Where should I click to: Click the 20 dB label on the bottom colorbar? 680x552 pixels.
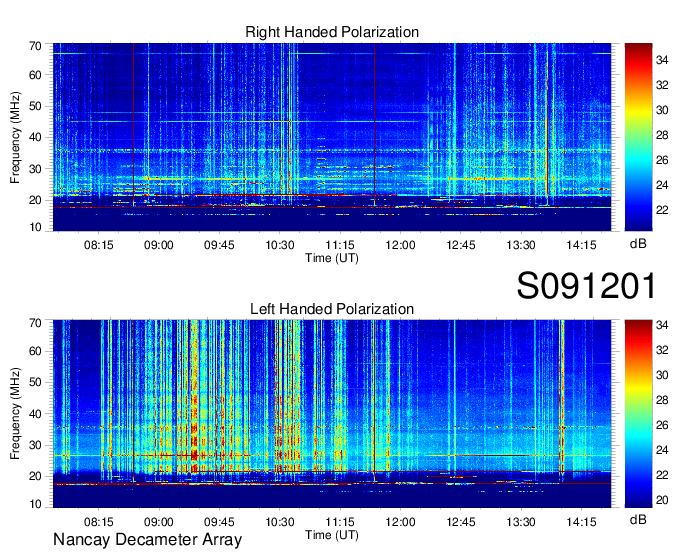coord(662,500)
